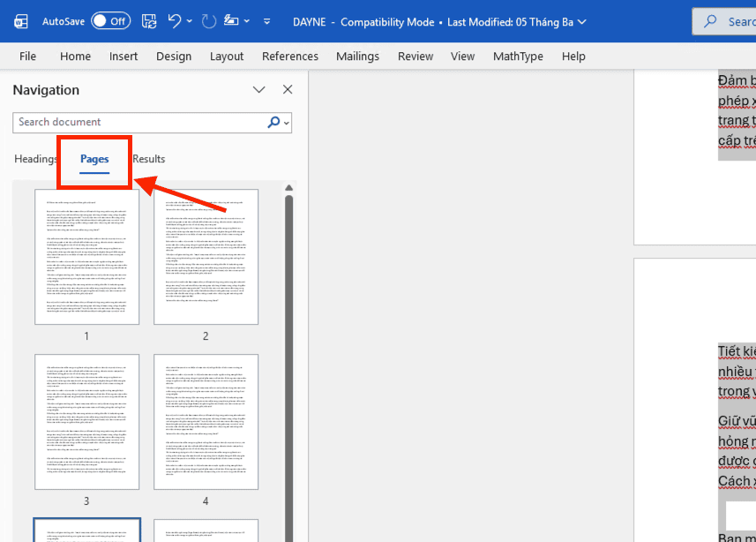Image resolution: width=756 pixels, height=542 pixels.
Task: Open the Design ribbon tab
Action: 174,56
